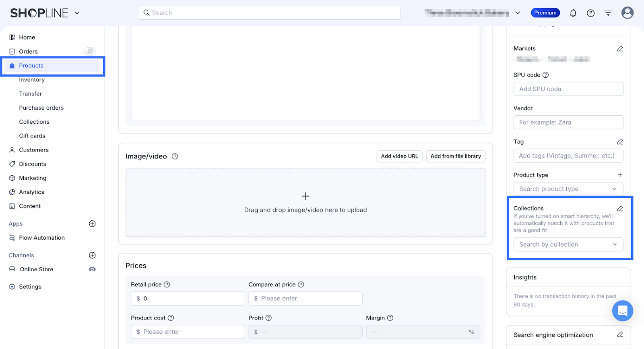Click the Tag edit pencil icon
The height and width of the screenshot is (349, 644).
point(620,142)
